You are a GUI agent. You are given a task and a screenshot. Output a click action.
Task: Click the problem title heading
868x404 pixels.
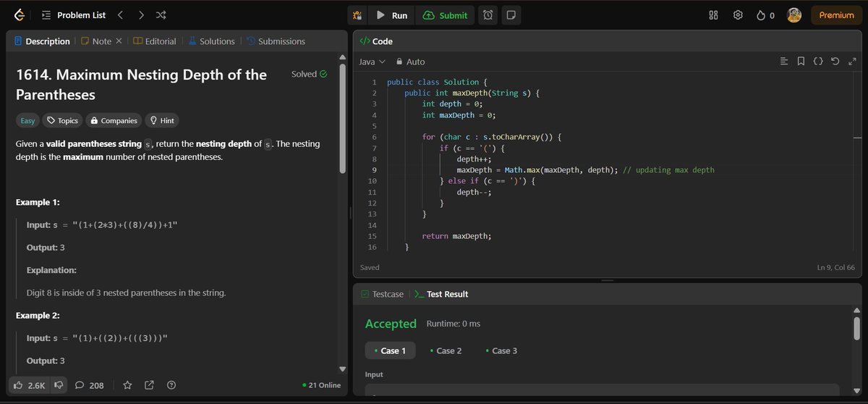[x=141, y=85]
